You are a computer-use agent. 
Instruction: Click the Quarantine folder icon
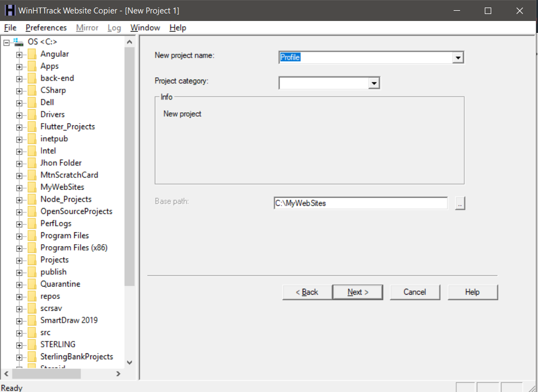[x=32, y=284]
